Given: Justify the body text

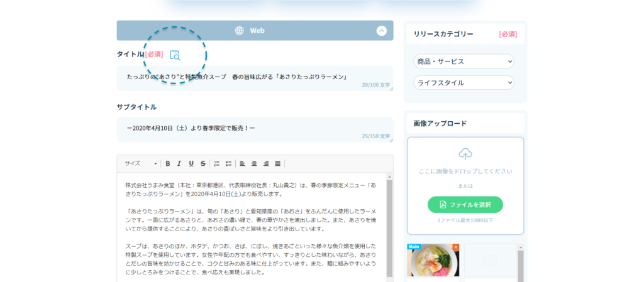Looking at the screenshot, I should point(277,163).
